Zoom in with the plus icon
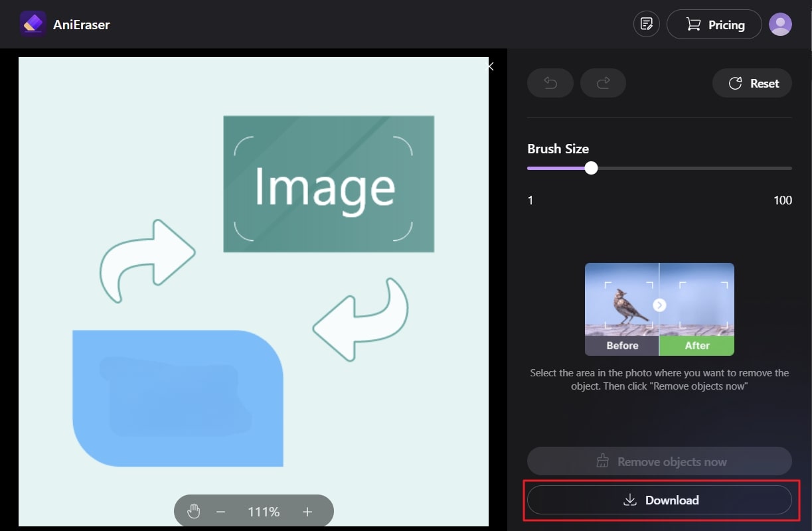 (307, 512)
